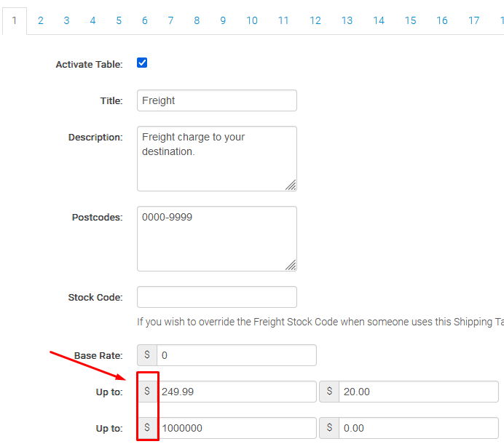
Task: Click the Postcodes box showing 0000-9999
Action: pyautogui.click(x=217, y=239)
